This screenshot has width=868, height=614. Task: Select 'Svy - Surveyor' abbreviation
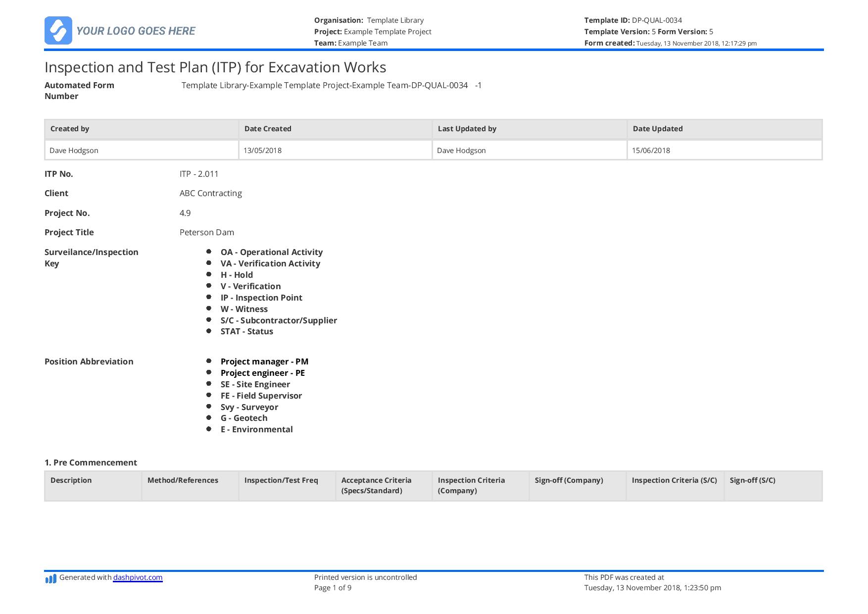249,407
